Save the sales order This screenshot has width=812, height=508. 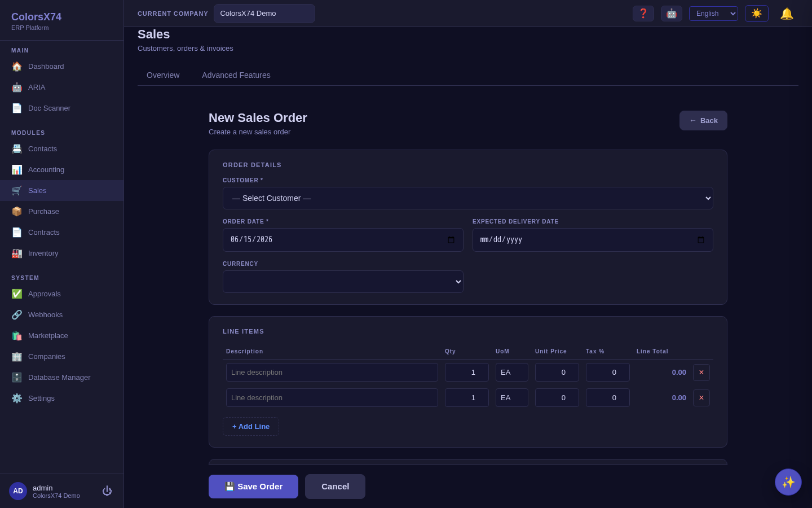[253, 487]
